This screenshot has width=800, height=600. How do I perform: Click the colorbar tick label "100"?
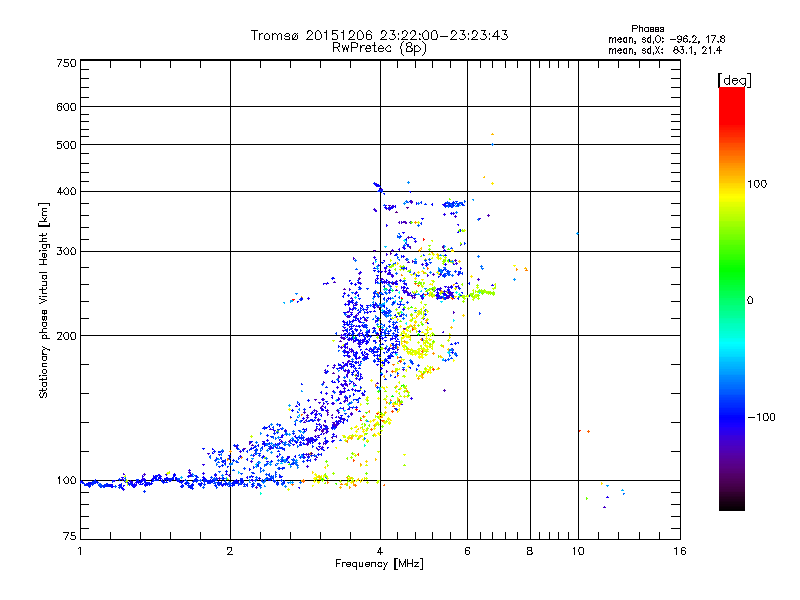pyautogui.click(x=757, y=184)
